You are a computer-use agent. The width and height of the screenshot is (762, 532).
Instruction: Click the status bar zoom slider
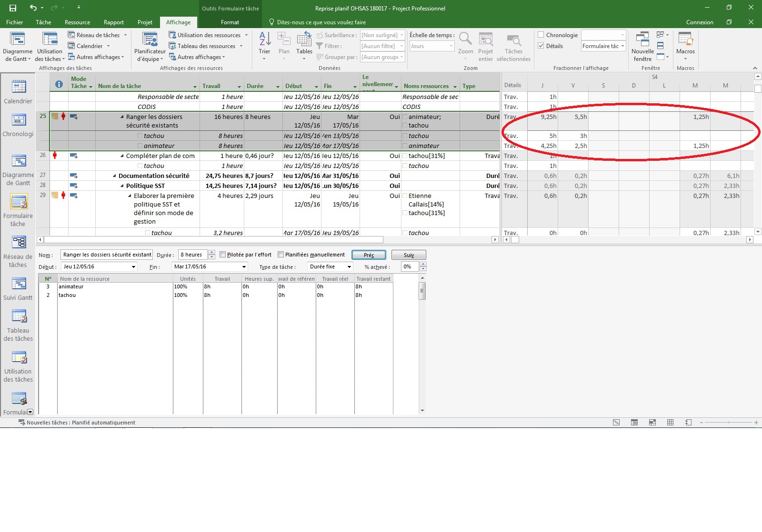pyautogui.click(x=729, y=423)
